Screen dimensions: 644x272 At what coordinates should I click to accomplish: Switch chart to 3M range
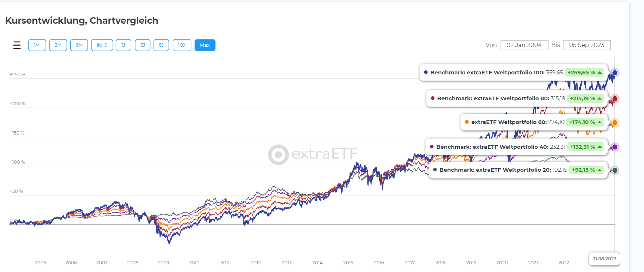coord(58,45)
